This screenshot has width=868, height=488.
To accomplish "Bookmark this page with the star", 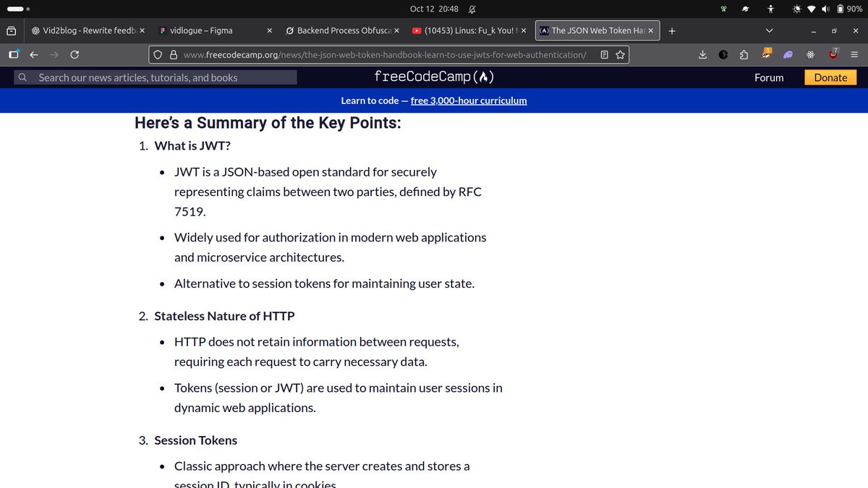I will [x=620, y=54].
